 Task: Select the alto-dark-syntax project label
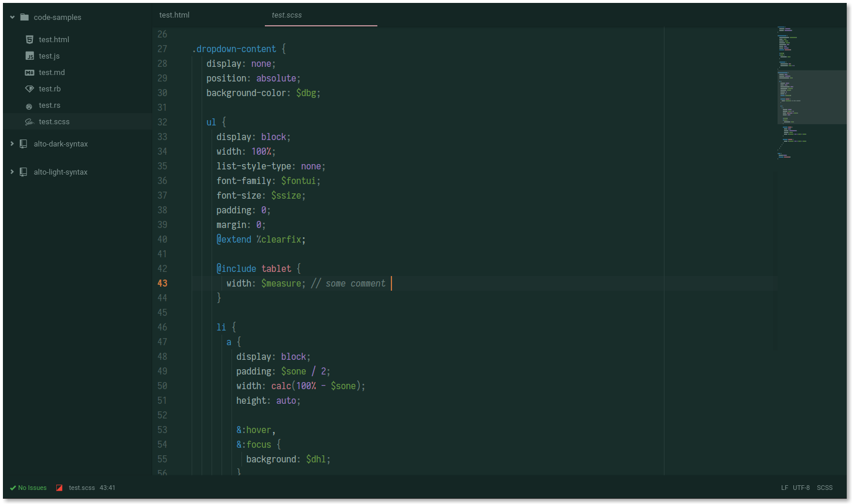click(61, 144)
